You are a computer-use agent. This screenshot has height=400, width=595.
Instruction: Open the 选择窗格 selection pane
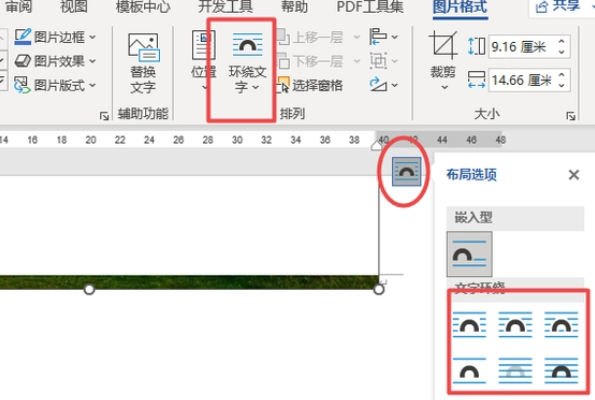pyautogui.click(x=310, y=85)
